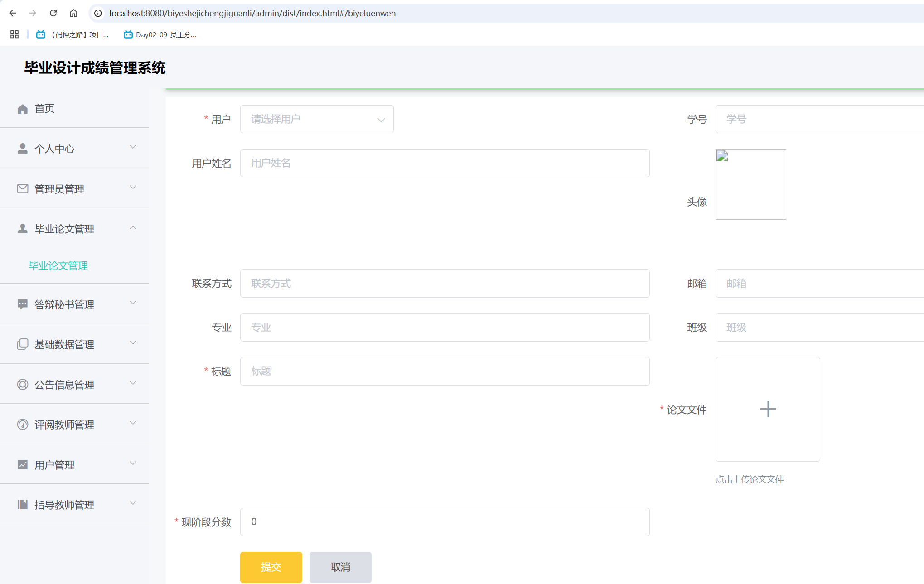Focus the 联系方式 input field
Viewport: 924px width, 584px height.
pos(445,284)
